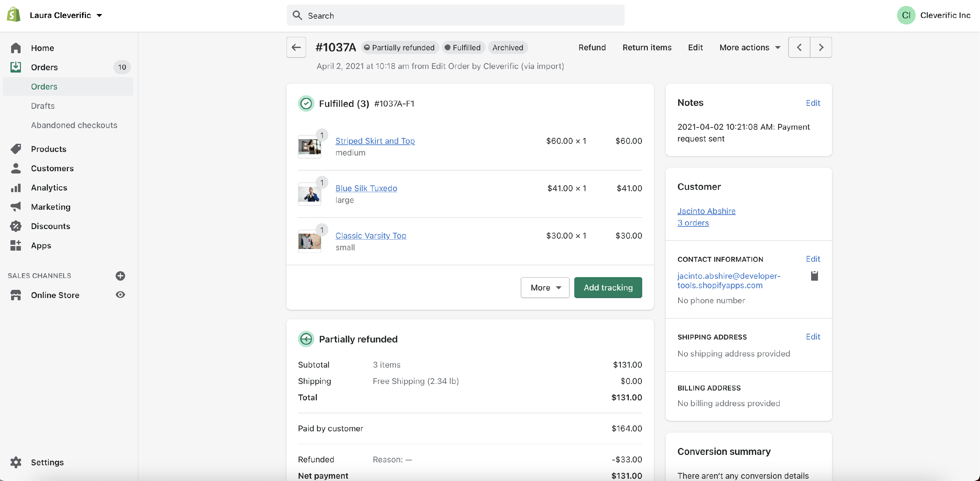Go to the previous order with left chevron
The height and width of the screenshot is (481, 980).
[x=799, y=47]
